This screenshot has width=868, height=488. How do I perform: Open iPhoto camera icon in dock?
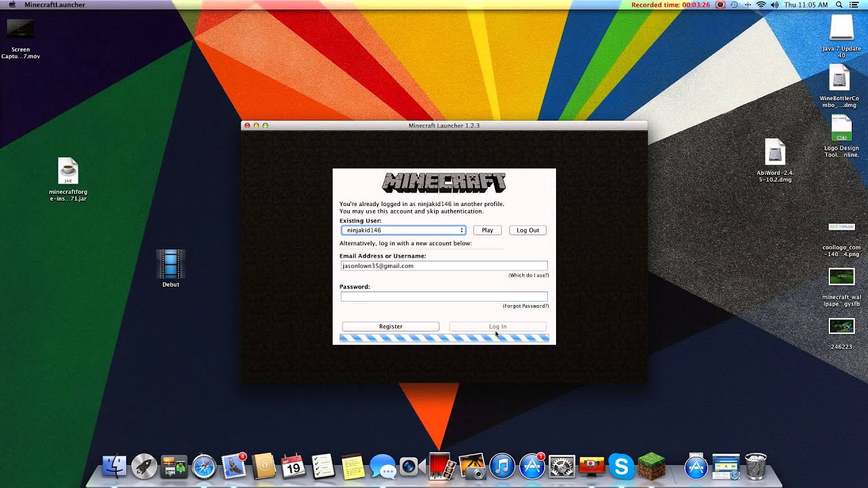point(472,467)
